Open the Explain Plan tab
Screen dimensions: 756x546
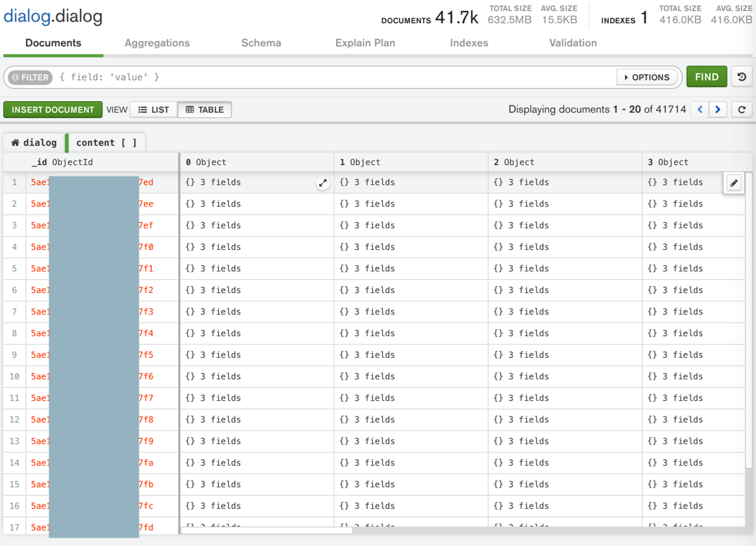(x=365, y=43)
